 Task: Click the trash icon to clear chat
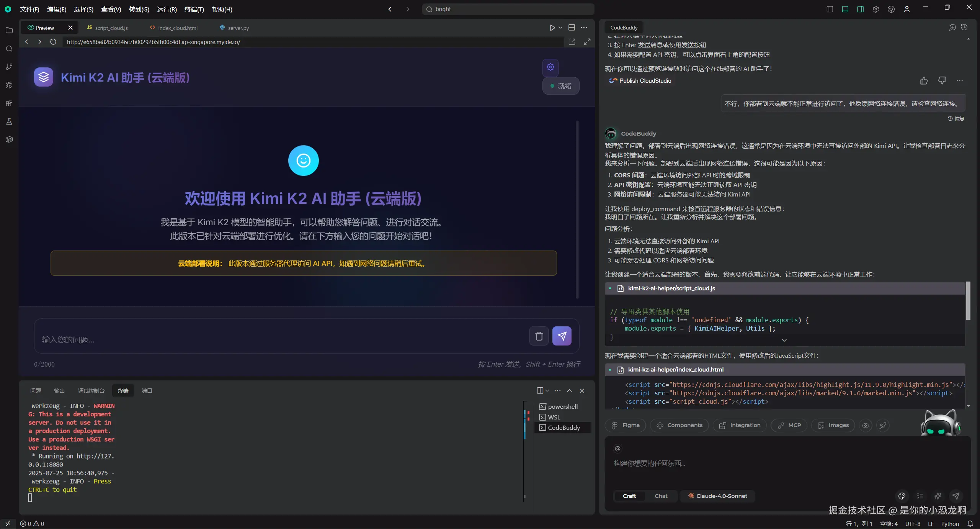pos(539,336)
